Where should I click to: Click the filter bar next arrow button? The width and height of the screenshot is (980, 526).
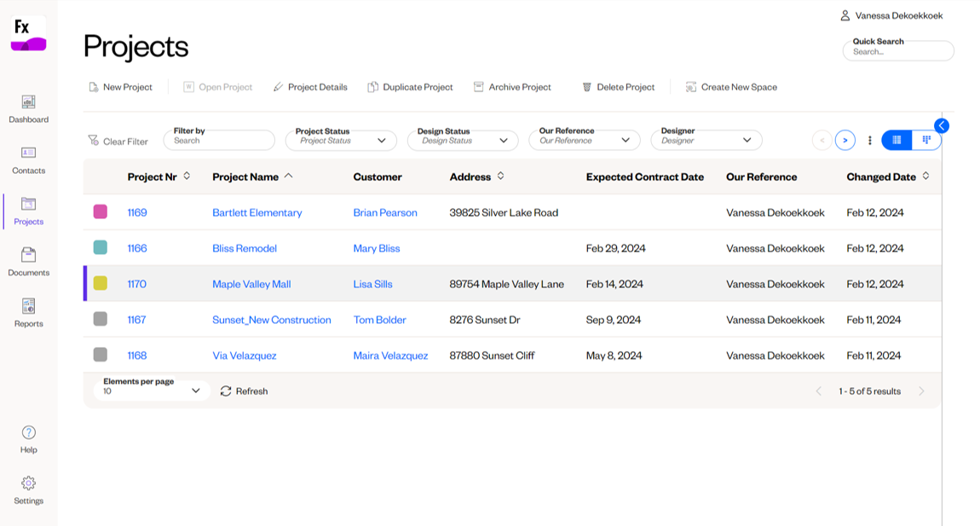pos(845,140)
